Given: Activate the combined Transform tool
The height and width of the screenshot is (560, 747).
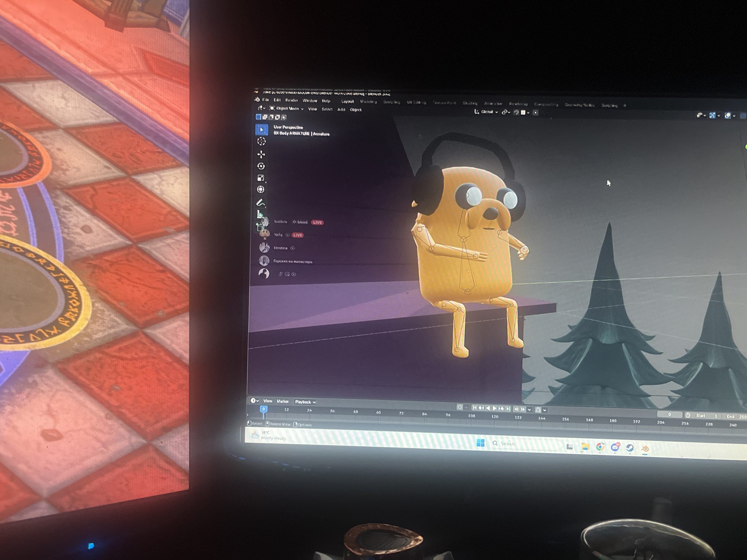Looking at the screenshot, I should (x=261, y=190).
